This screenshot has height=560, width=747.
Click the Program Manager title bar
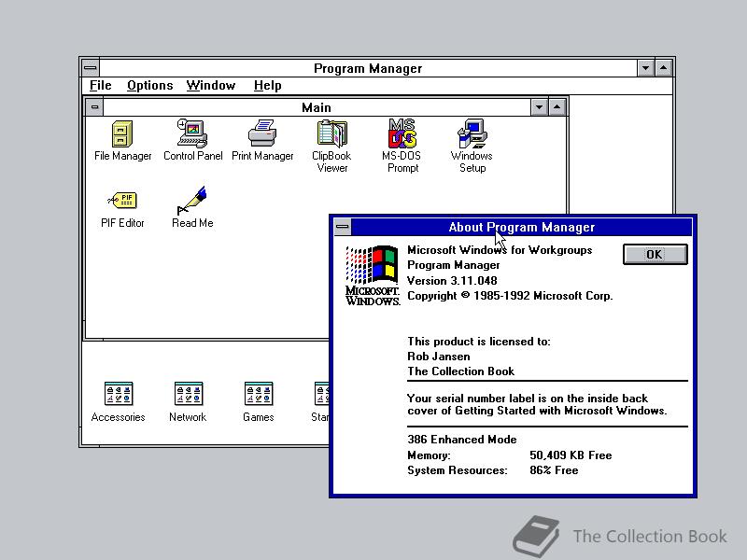pos(368,68)
